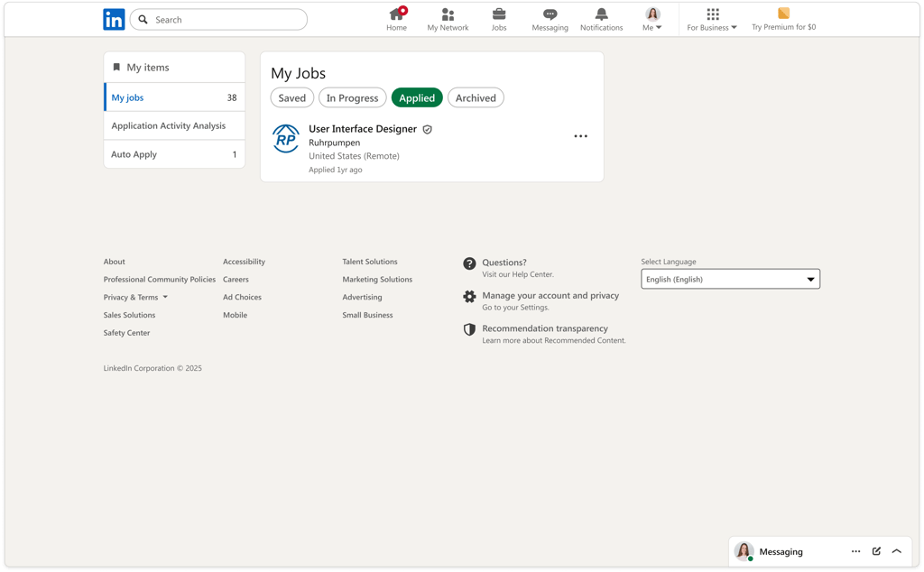
Task: Open Messaging panel more options
Action: coord(855,551)
